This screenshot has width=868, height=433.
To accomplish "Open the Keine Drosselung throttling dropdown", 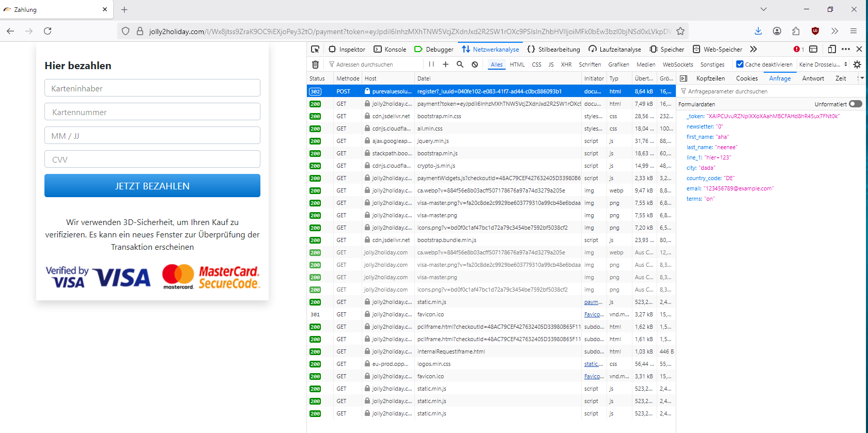I will pos(823,65).
